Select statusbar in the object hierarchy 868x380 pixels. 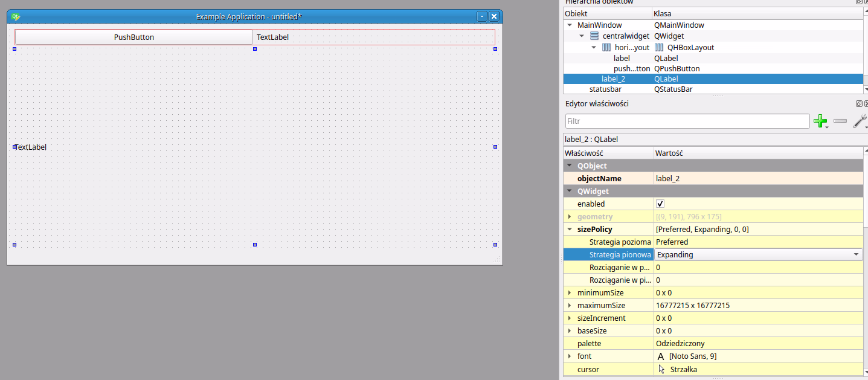605,89
